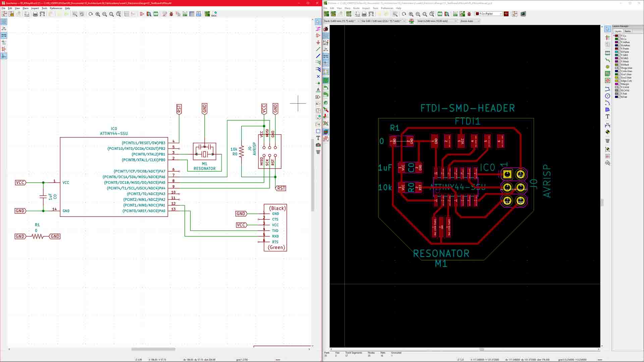This screenshot has height=362, width=644.
Task: Select Pcbnew draw circle tool
Action: click(x=607, y=96)
